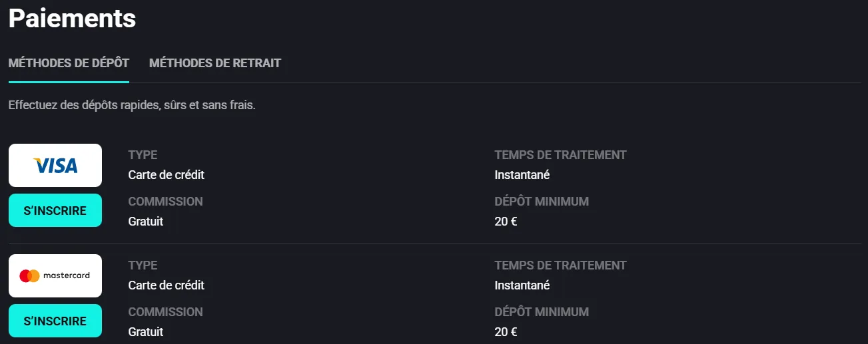Click the Visa row's "Commission" label
The height and width of the screenshot is (344, 868).
[x=165, y=202]
